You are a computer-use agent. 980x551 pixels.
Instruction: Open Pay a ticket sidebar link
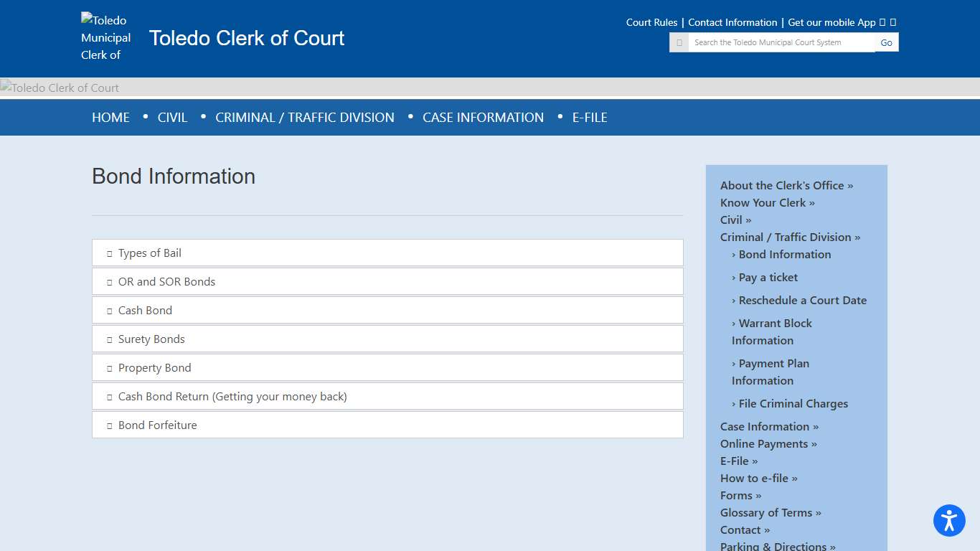pyautogui.click(x=768, y=278)
